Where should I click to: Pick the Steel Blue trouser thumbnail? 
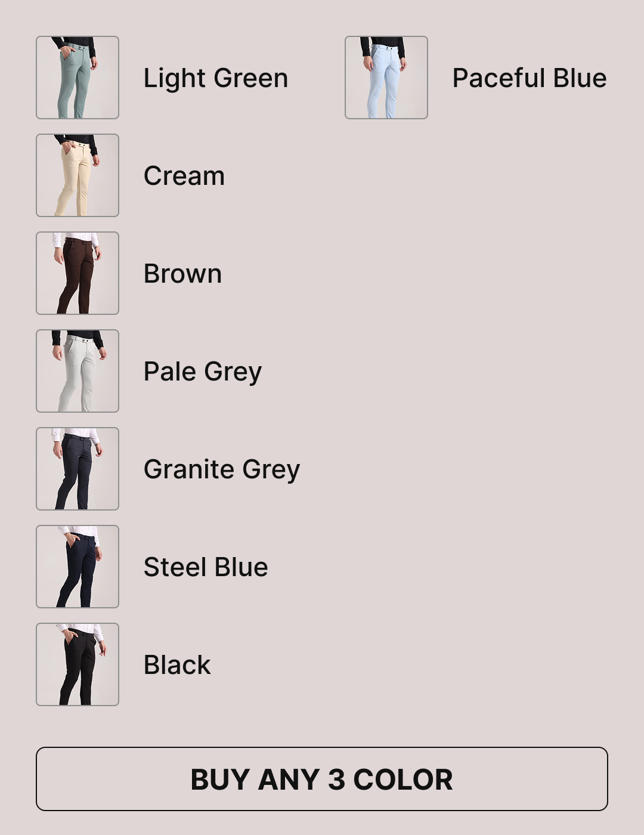coord(78,567)
